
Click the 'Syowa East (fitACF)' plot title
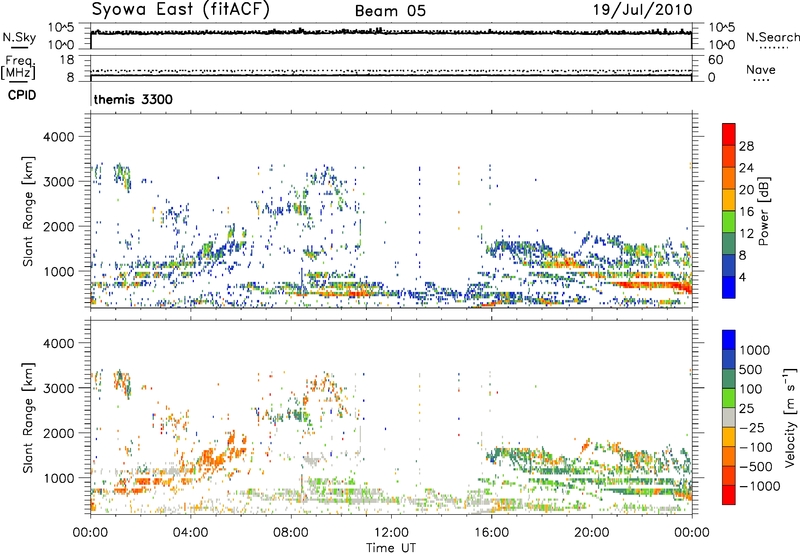[181, 10]
